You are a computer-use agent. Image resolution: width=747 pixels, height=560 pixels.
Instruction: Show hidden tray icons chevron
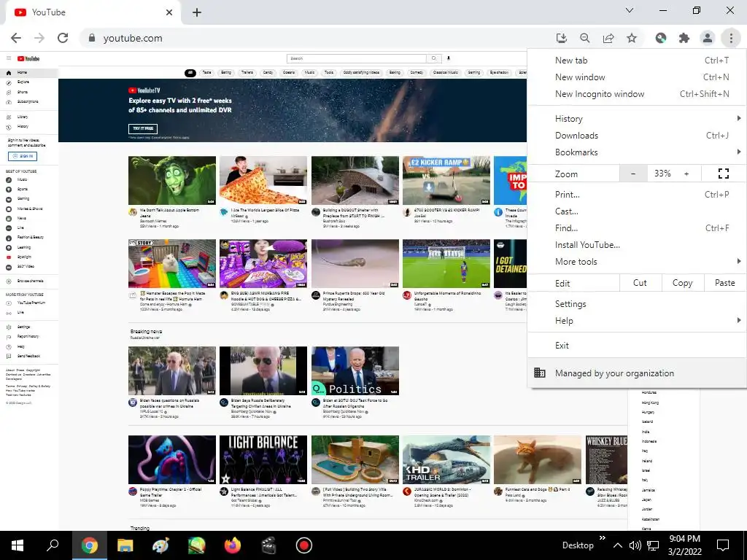click(x=617, y=545)
